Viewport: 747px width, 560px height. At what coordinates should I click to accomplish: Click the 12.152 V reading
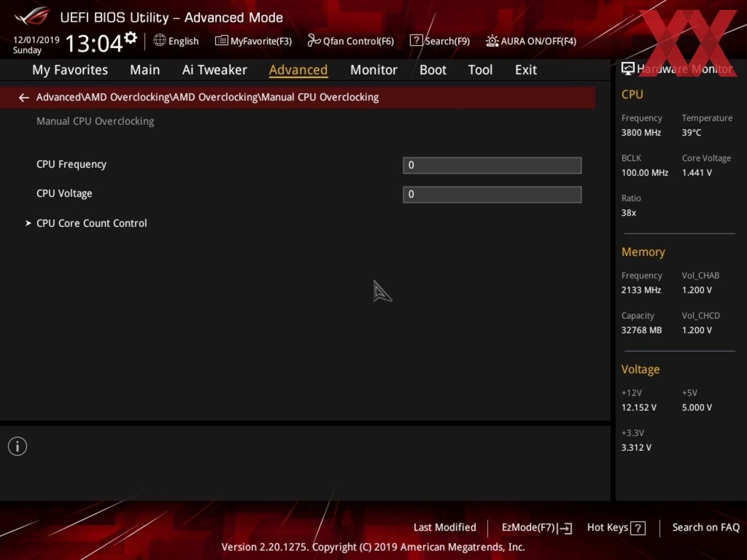[639, 407]
